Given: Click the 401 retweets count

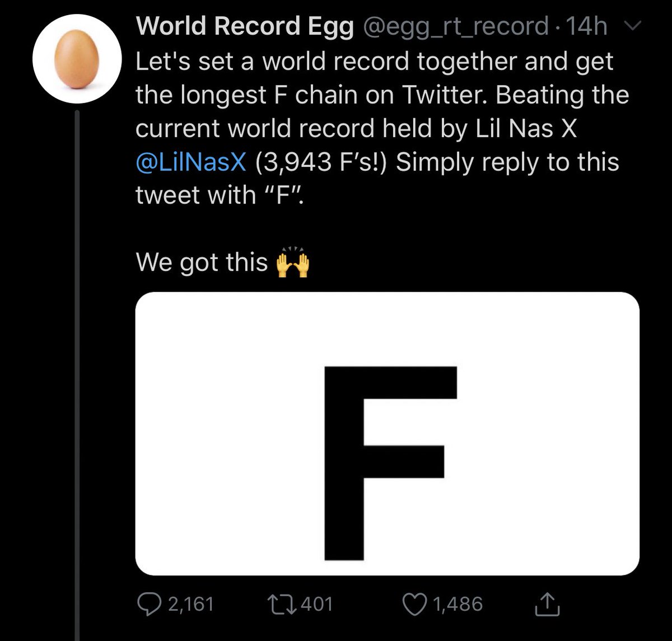Looking at the screenshot, I should [x=316, y=604].
